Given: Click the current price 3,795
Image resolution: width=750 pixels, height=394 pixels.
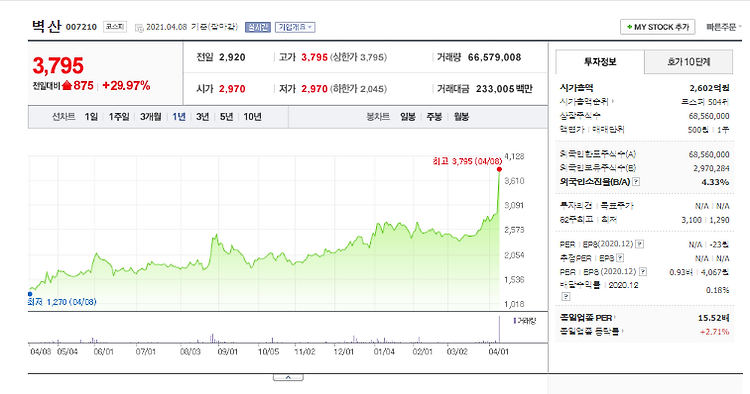Looking at the screenshot, I should (58, 66).
